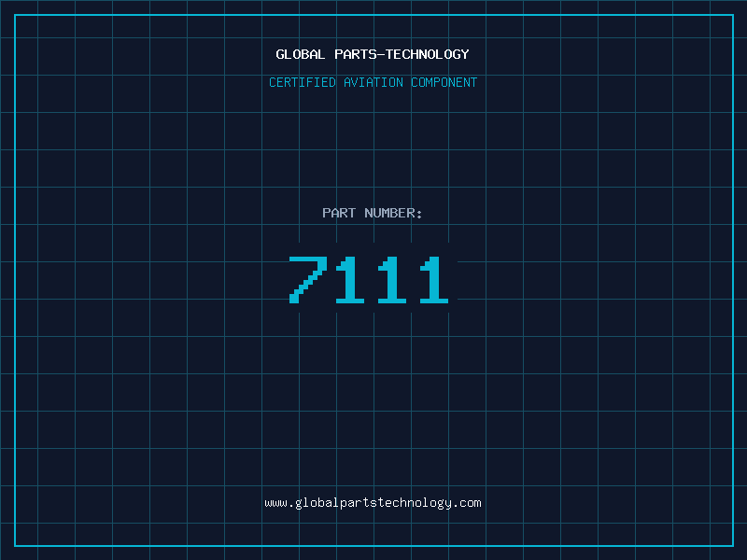Click the part number 7111

[x=369, y=279]
